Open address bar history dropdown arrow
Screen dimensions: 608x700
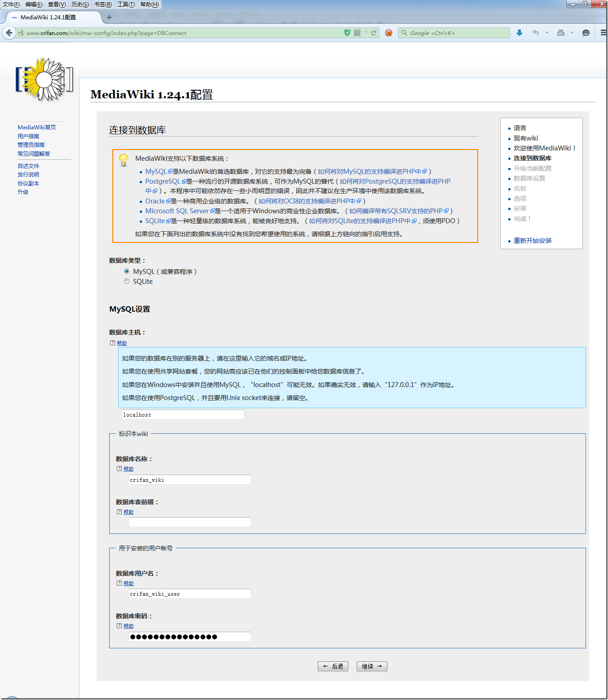tap(366, 33)
